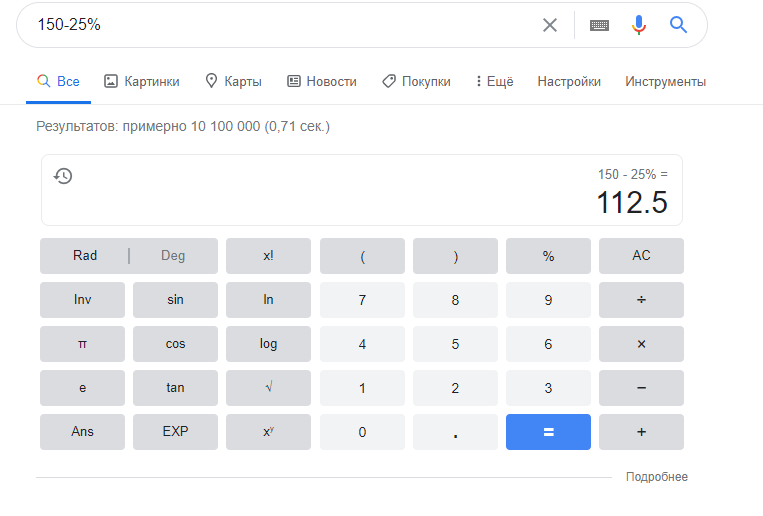Click the sin function key
The image size is (763, 516).
(x=175, y=300)
